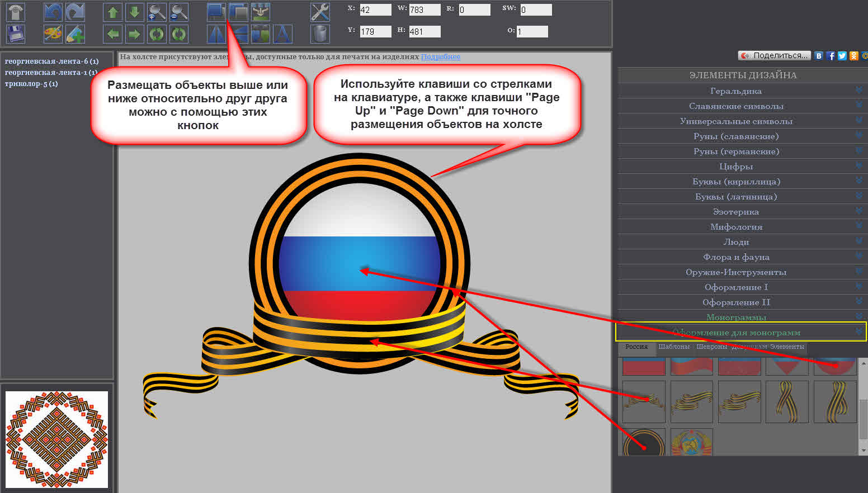
Task: Follow the Подробнее link
Action: pos(441,56)
